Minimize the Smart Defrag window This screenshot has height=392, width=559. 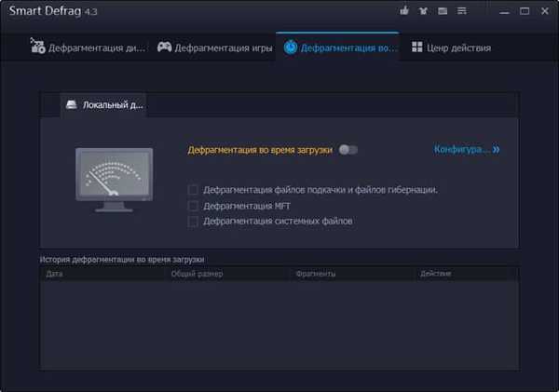503,12
